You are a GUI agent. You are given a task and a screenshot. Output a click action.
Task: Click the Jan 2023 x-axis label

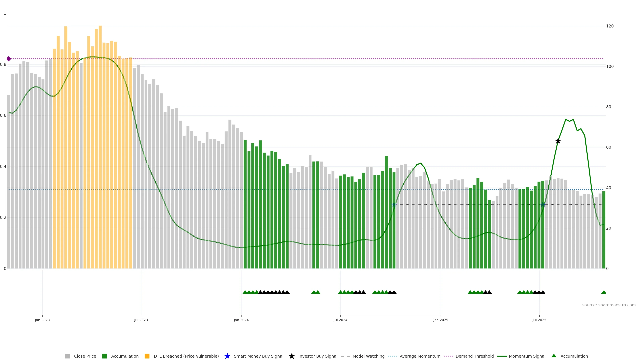pos(42,320)
